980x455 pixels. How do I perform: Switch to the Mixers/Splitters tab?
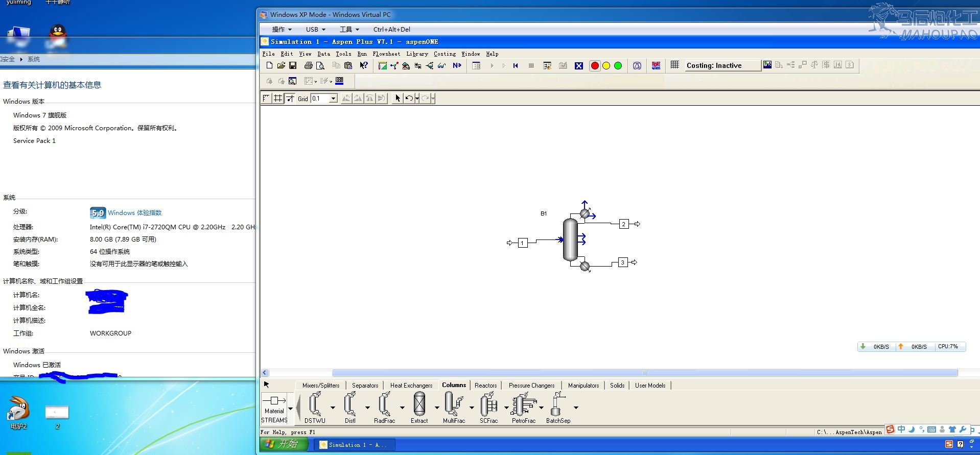coord(321,386)
